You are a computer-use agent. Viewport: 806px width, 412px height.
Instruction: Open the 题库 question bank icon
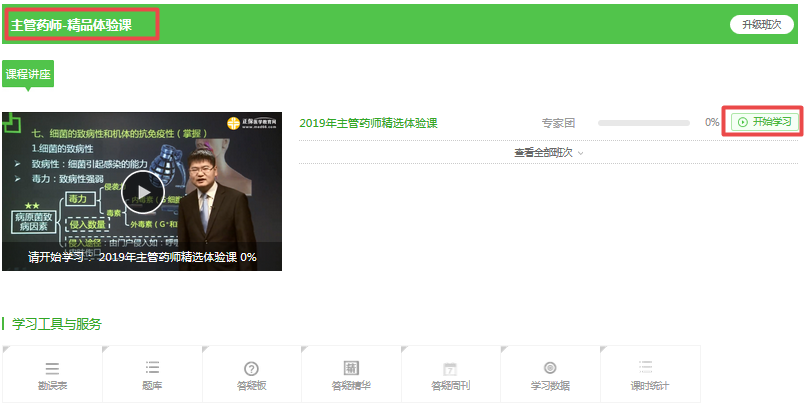click(152, 368)
